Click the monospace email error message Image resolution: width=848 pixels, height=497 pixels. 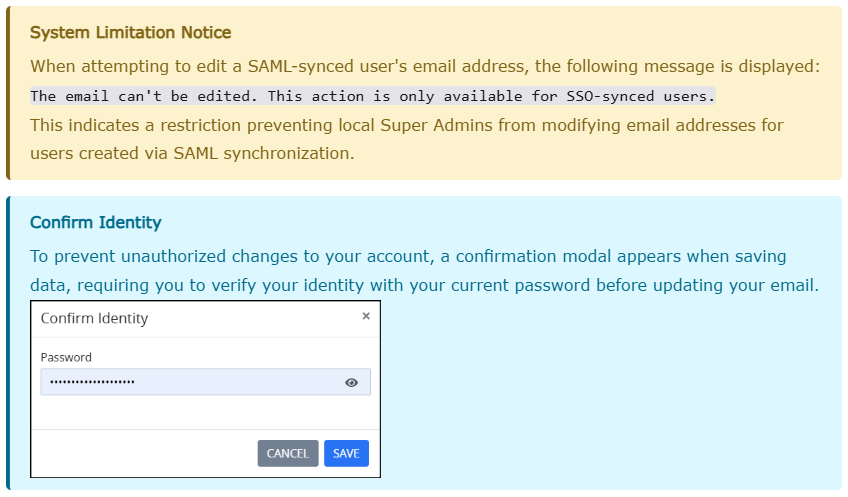[373, 96]
